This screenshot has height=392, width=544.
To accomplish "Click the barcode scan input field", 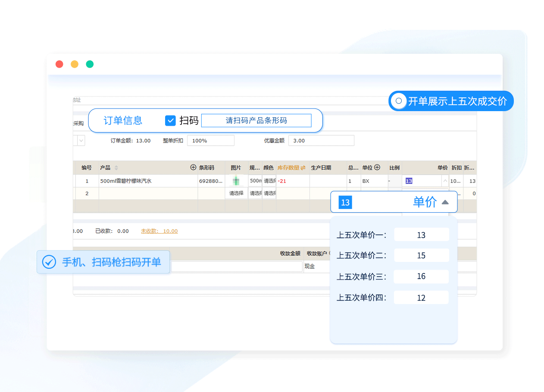I will [256, 121].
